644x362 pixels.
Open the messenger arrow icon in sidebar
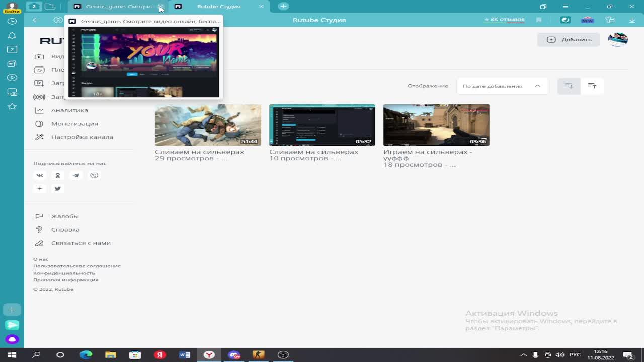(x=12, y=325)
